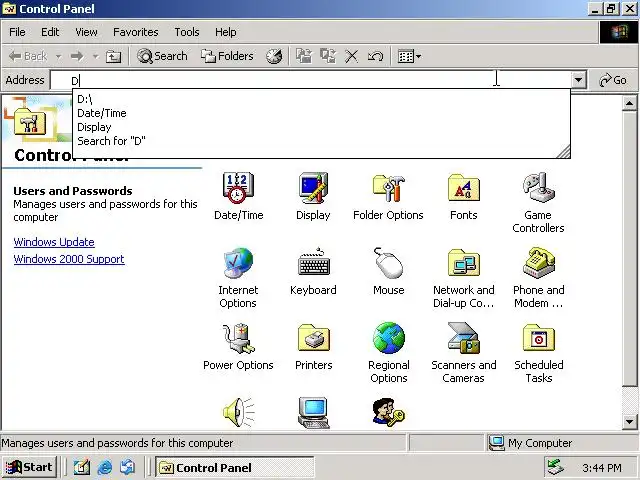Launch Outlook Express from quick launch
This screenshot has width=640, height=480.
(x=128, y=467)
